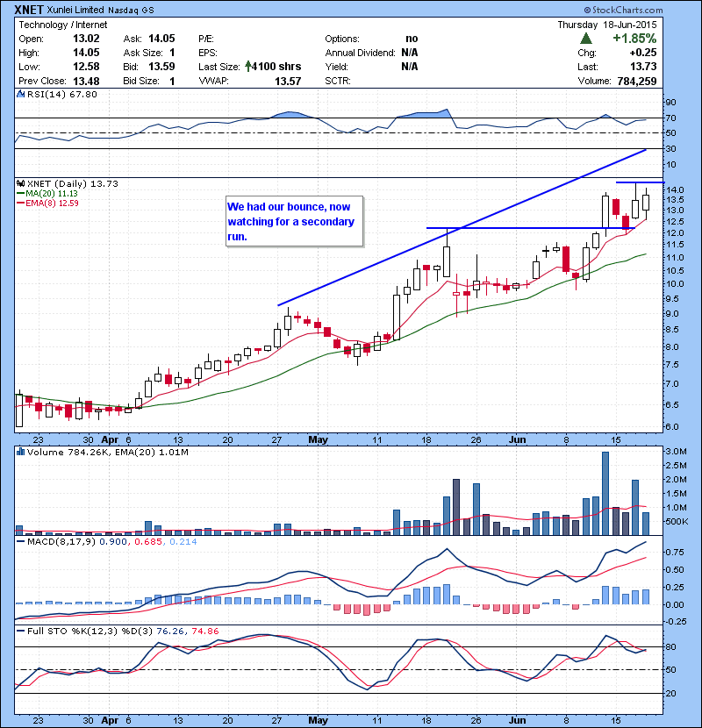
Task: Click the XNET ticker symbol title
Action: (29, 10)
